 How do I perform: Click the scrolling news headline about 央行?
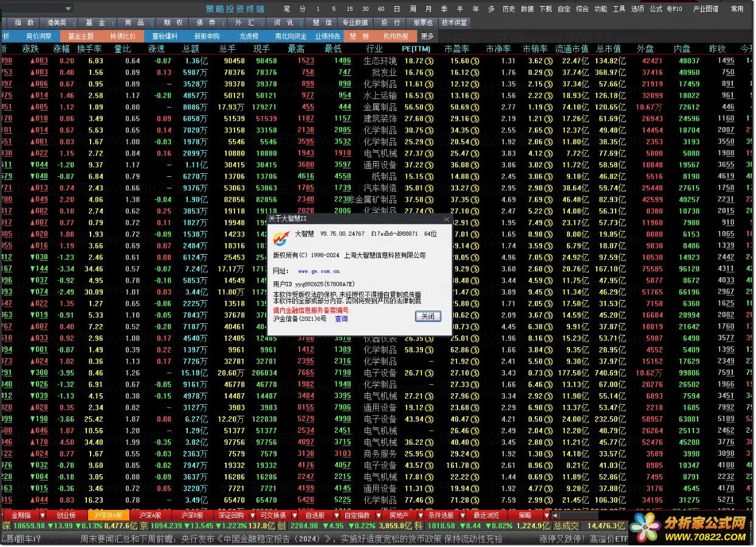point(291,538)
